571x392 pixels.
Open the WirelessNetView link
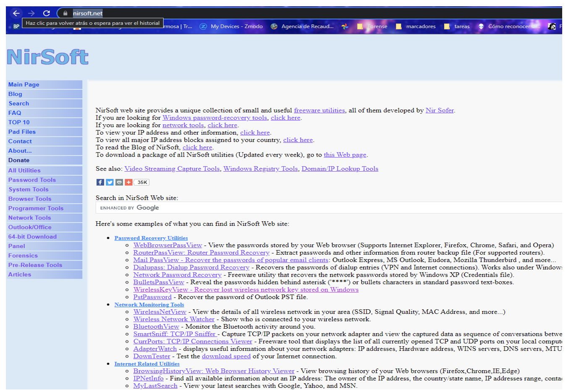tap(160, 312)
